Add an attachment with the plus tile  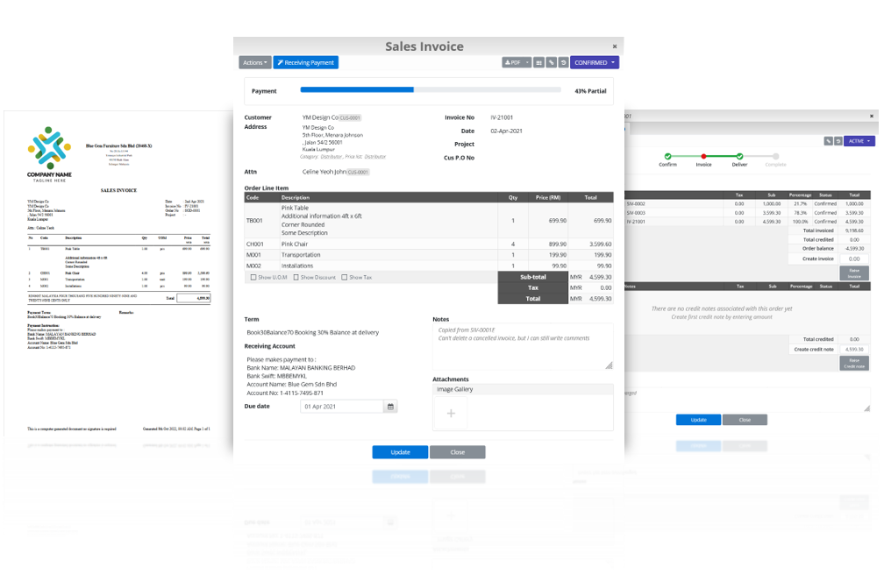(x=451, y=414)
